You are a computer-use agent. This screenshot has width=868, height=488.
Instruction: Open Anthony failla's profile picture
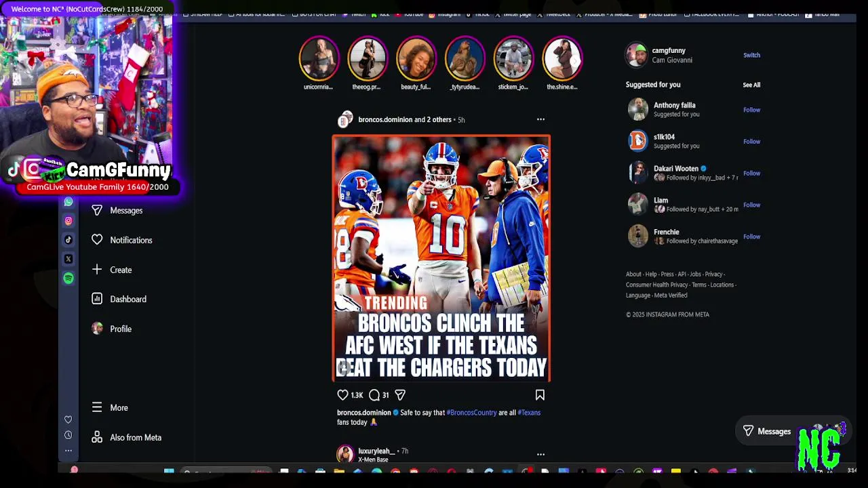click(637, 109)
